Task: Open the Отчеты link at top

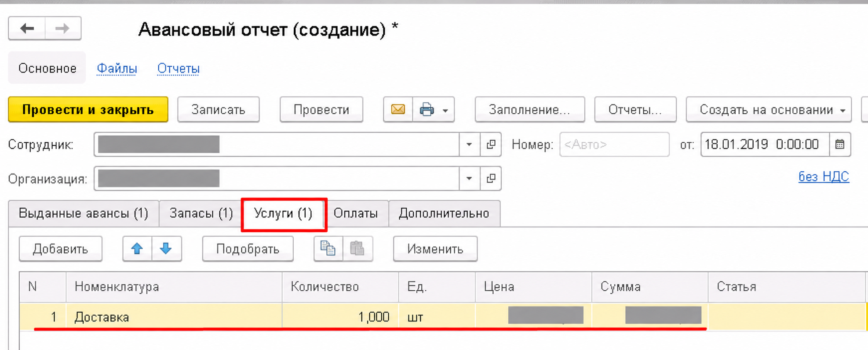Action: [179, 69]
